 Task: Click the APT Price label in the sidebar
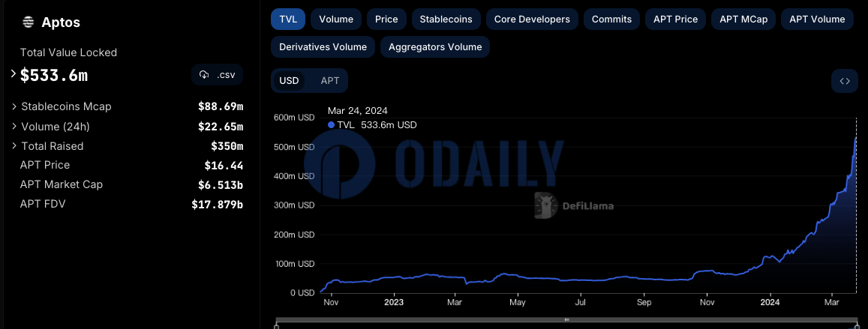[45, 165]
